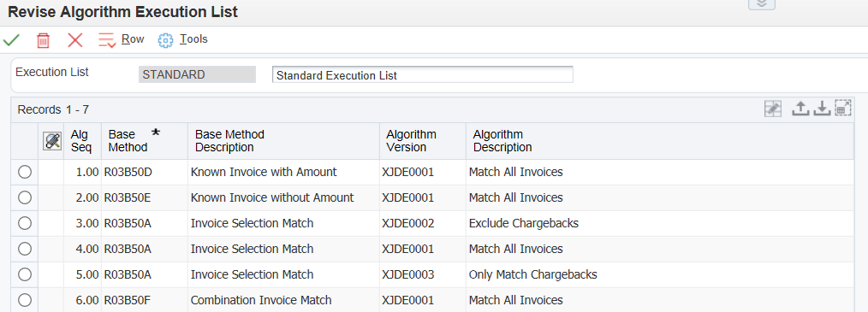This screenshot has height=312, width=868.
Task: Click the R03B50E base method cell
Action: point(145,197)
